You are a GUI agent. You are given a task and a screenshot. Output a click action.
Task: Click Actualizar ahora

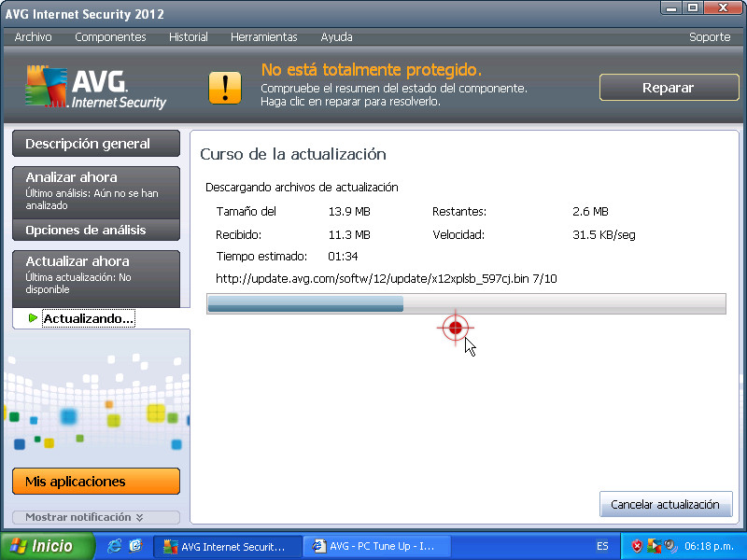(x=96, y=278)
